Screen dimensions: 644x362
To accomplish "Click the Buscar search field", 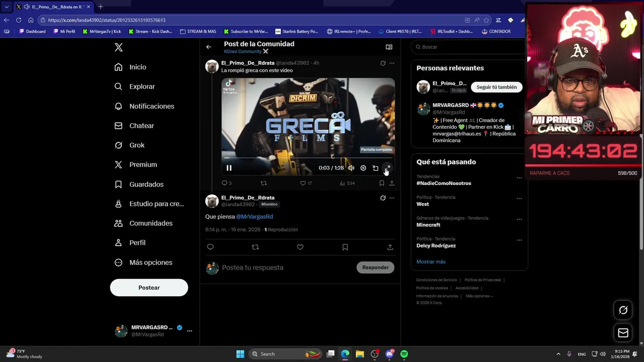I will click(x=469, y=47).
